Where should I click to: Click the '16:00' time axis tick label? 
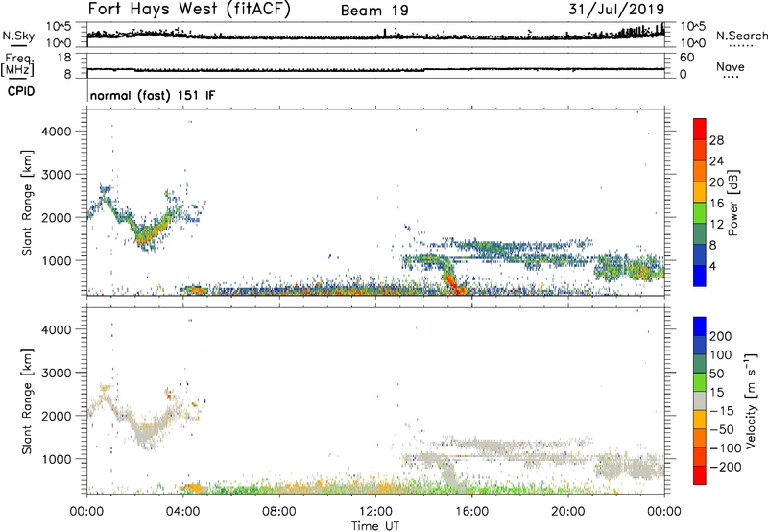coord(472,512)
